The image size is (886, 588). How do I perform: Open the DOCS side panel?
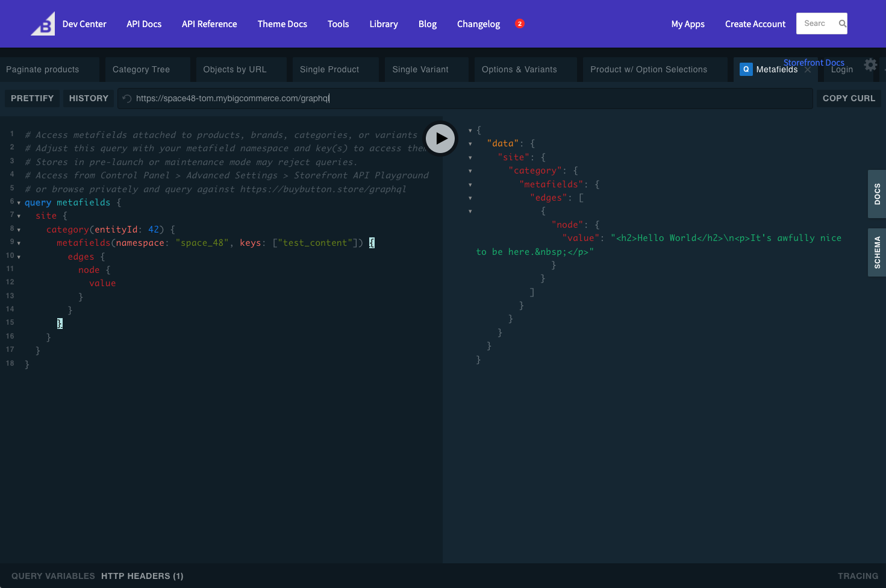point(877,194)
